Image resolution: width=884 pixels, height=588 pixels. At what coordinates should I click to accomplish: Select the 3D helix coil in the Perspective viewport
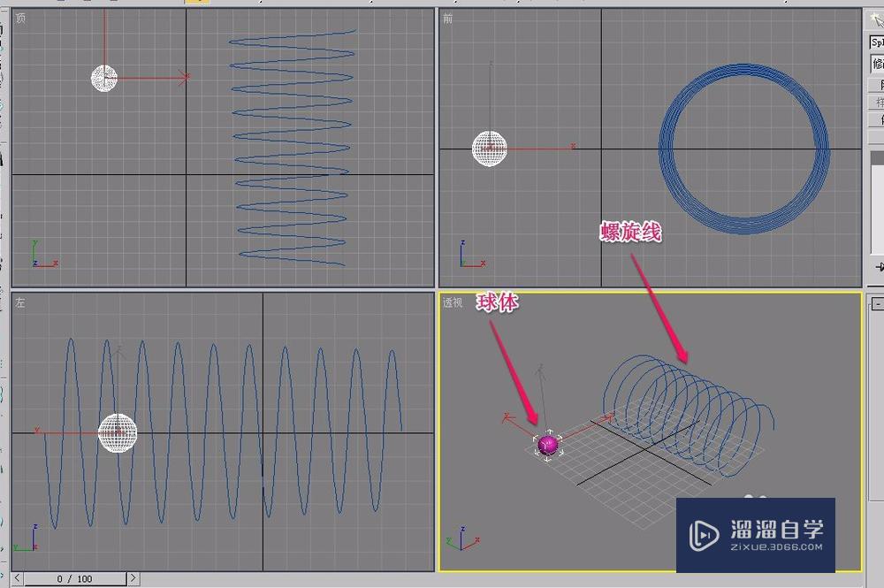point(689,416)
